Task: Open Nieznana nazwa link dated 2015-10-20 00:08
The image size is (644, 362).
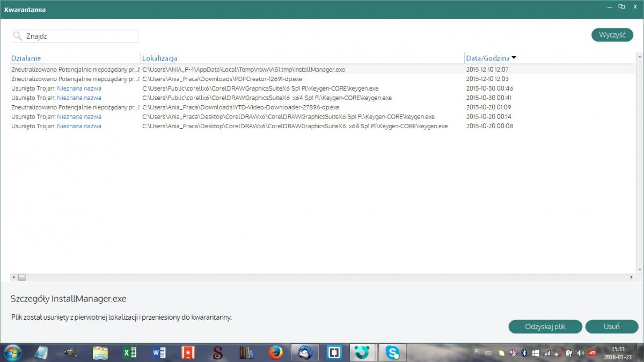Action: pos(79,127)
